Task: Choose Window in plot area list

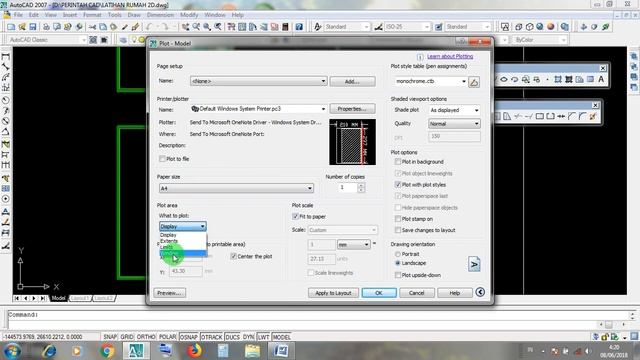Action: pyautogui.click(x=182, y=253)
